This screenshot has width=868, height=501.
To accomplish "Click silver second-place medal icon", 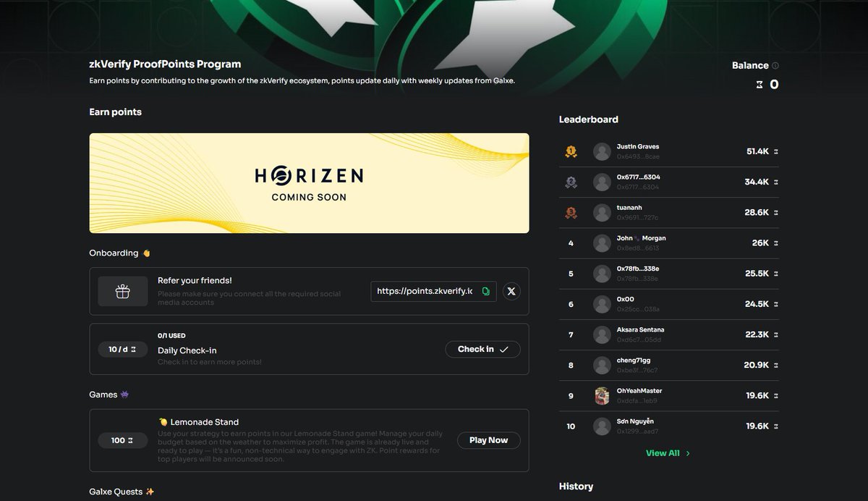I will click(x=571, y=182).
